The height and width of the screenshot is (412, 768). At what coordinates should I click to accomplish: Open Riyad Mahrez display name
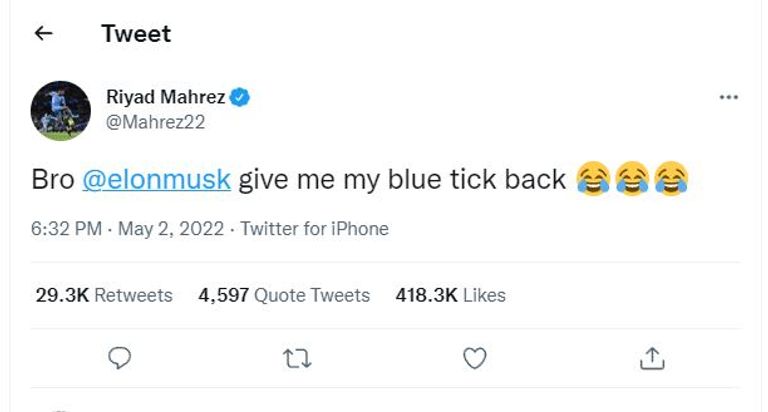[166, 97]
